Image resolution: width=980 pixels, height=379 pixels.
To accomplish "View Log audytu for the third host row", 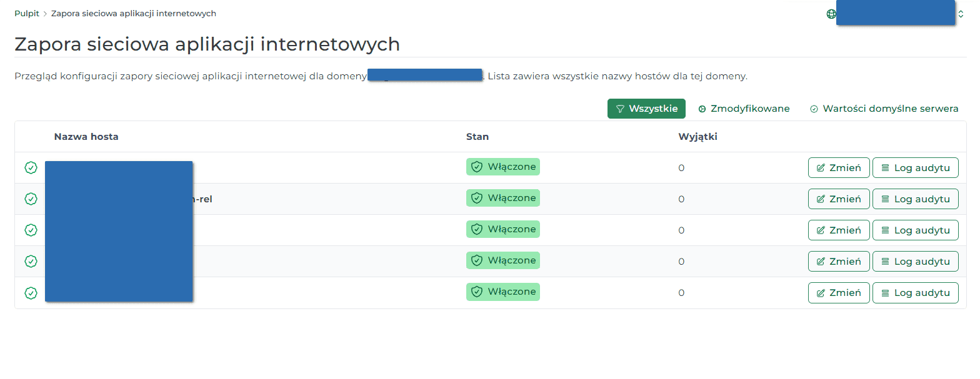I will point(915,230).
